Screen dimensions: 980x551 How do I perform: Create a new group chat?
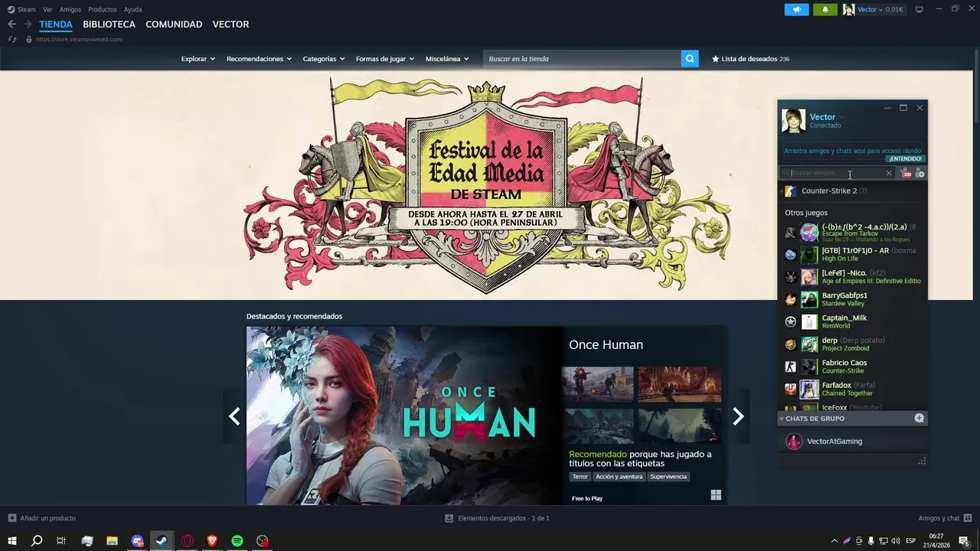click(920, 419)
